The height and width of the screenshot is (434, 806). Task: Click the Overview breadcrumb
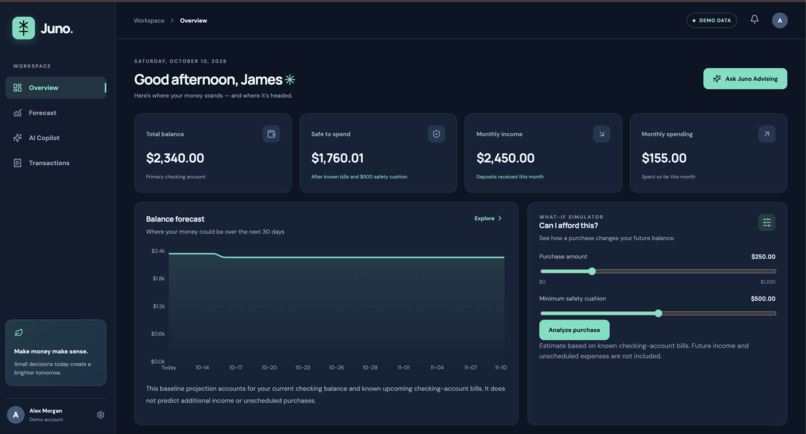pos(193,21)
